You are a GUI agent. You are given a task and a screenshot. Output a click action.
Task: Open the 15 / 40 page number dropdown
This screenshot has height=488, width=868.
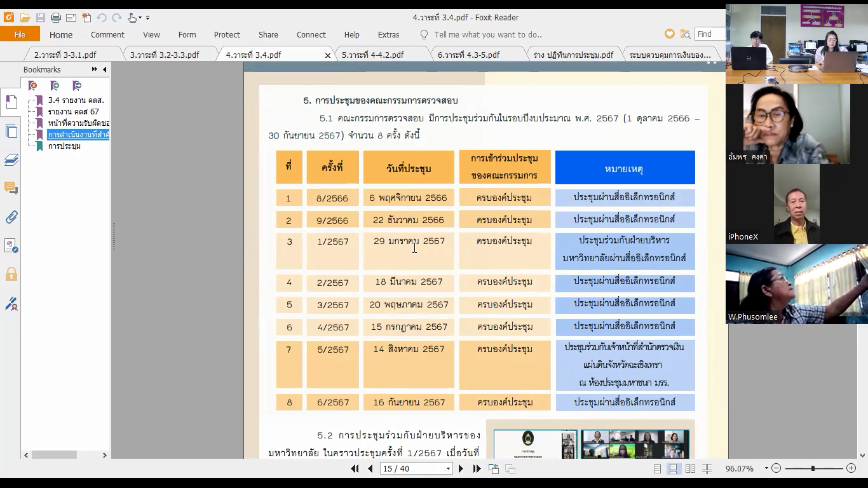click(x=448, y=469)
